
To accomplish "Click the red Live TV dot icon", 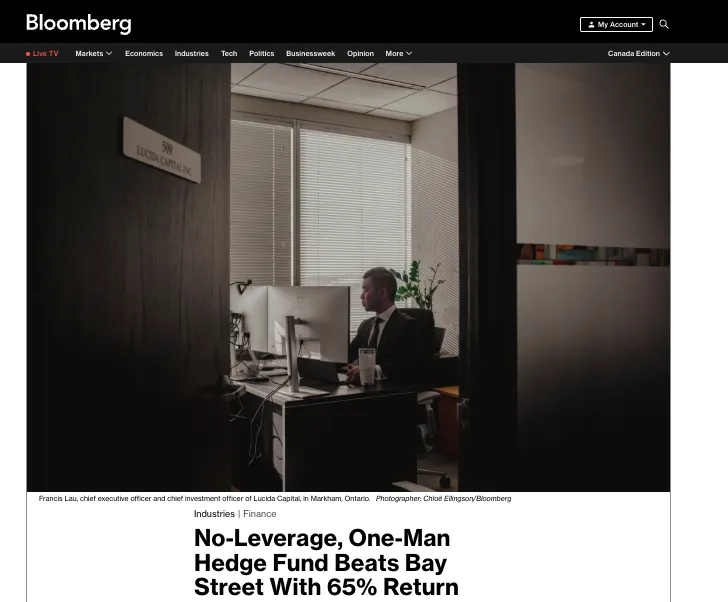I will pos(28,54).
